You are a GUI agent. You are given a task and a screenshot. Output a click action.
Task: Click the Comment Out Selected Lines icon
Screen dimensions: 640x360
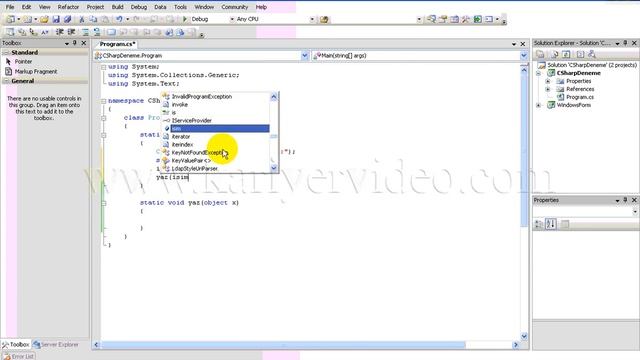(85, 32)
